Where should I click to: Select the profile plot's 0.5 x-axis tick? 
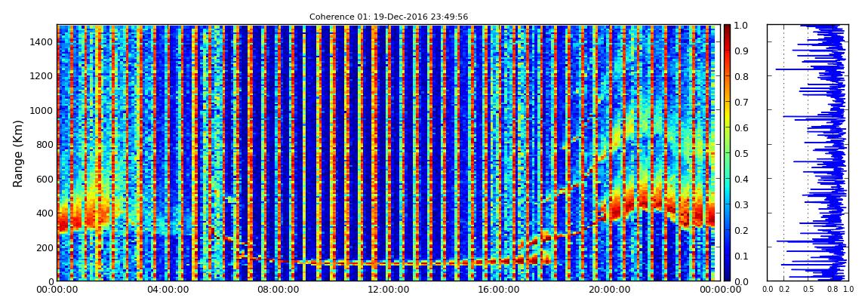pos(808,289)
